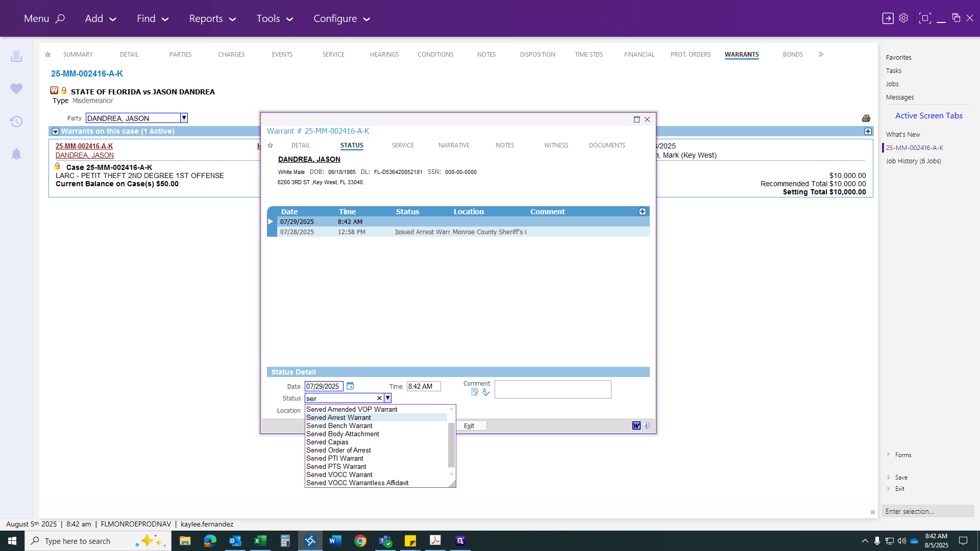This screenshot has height=551, width=980.
Task: Open the Status combo box arrow
Action: pos(388,398)
